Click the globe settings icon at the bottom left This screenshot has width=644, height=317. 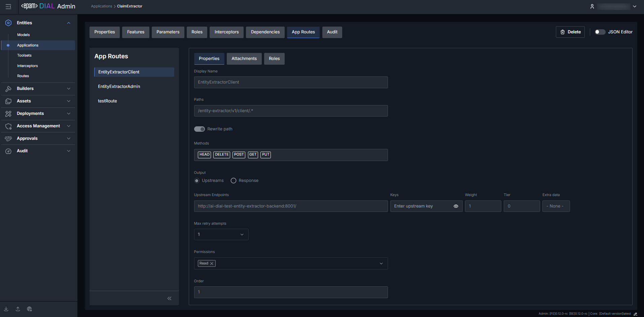pyautogui.click(x=30, y=309)
